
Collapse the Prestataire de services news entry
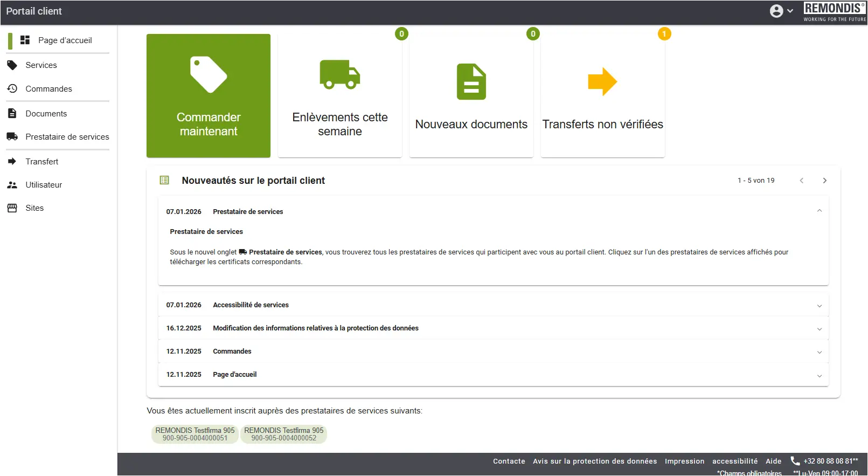coord(819,211)
